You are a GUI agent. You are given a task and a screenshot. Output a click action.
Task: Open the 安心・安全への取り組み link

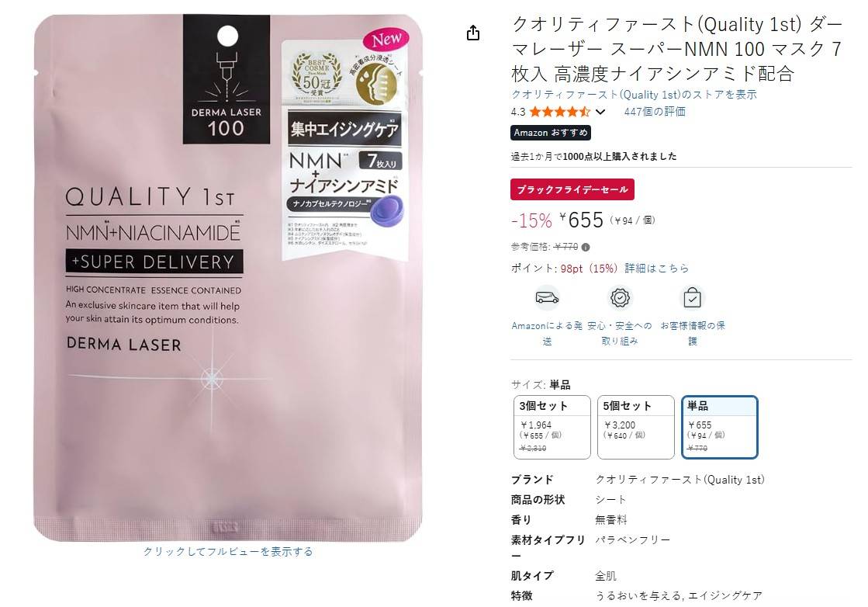pos(620,334)
